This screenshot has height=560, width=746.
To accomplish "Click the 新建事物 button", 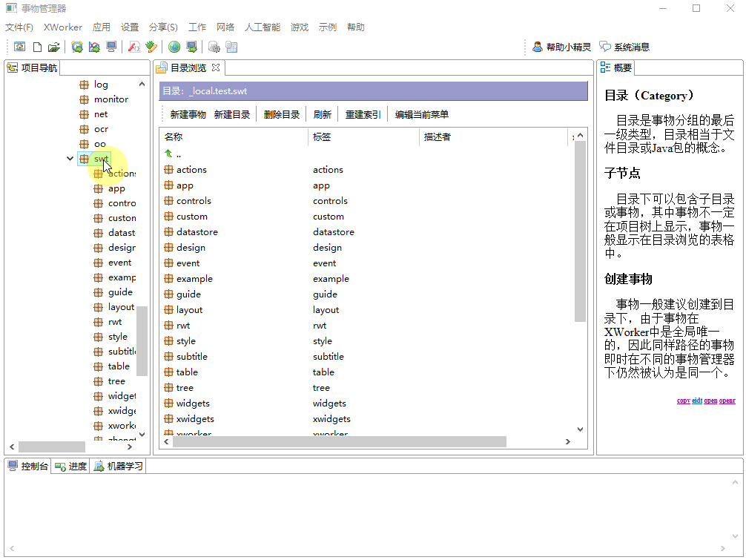I will pos(188,114).
